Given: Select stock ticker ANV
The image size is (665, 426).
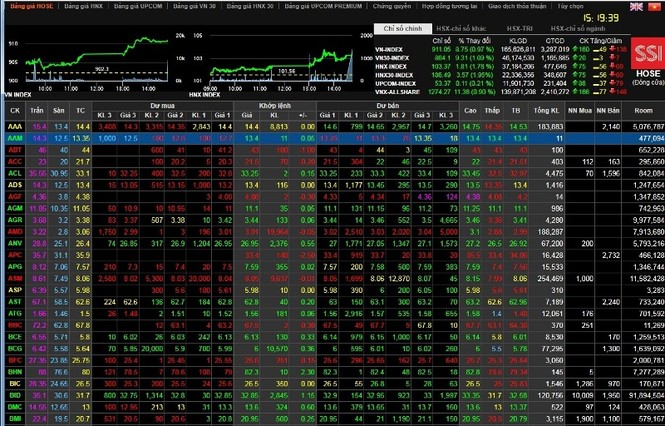Looking at the screenshot, I should (15, 243).
